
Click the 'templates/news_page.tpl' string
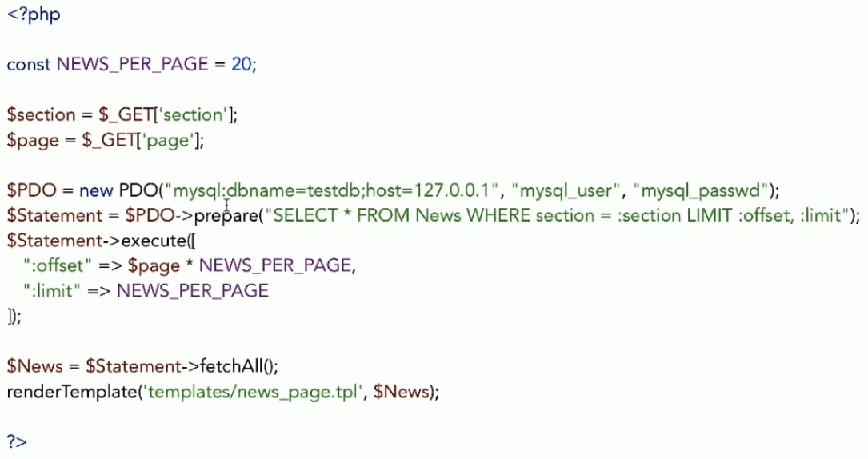coord(253,392)
